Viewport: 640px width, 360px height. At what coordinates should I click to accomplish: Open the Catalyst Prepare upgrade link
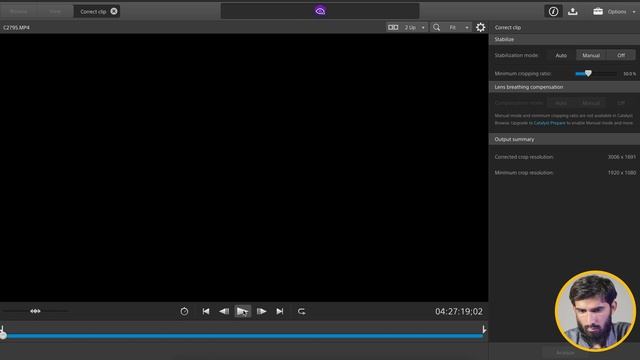coord(549,123)
